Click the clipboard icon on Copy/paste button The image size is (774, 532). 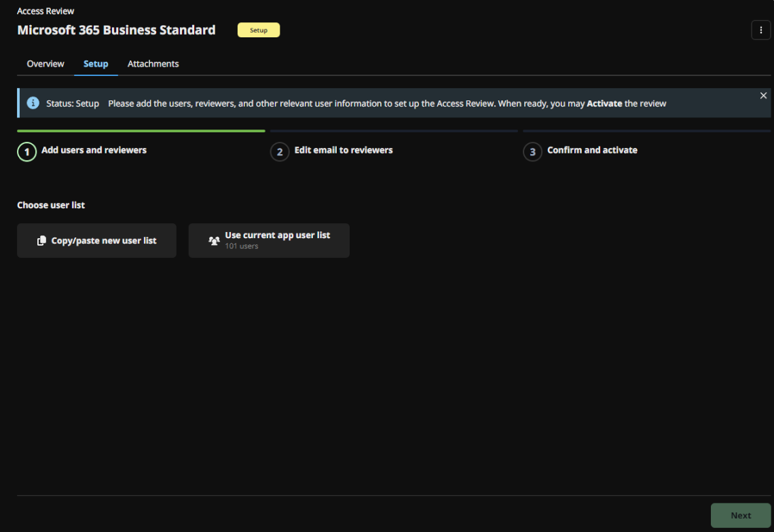pos(41,240)
